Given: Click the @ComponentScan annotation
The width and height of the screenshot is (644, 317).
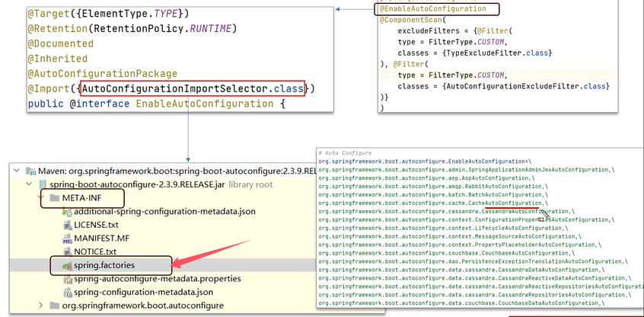Looking at the screenshot, I should pos(410,20).
